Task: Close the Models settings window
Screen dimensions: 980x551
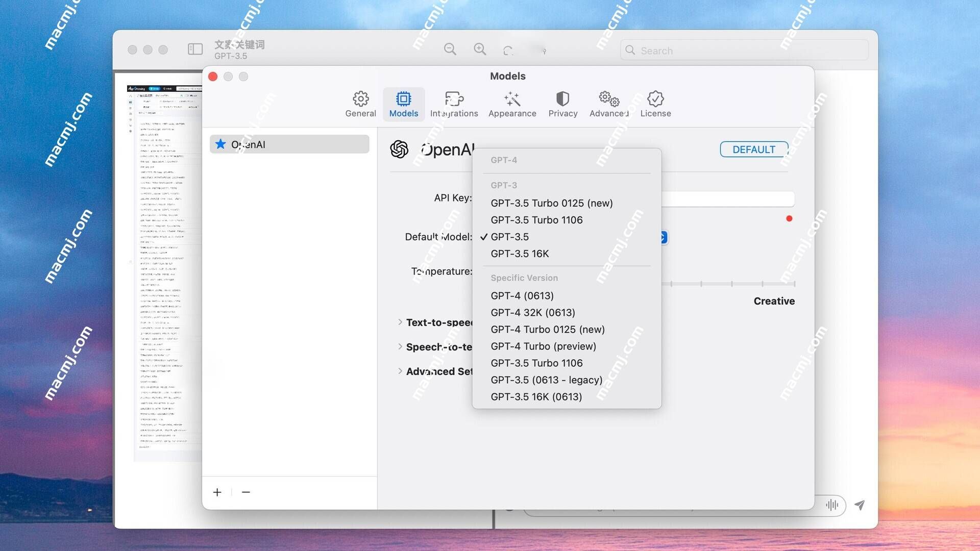Action: coord(213,77)
